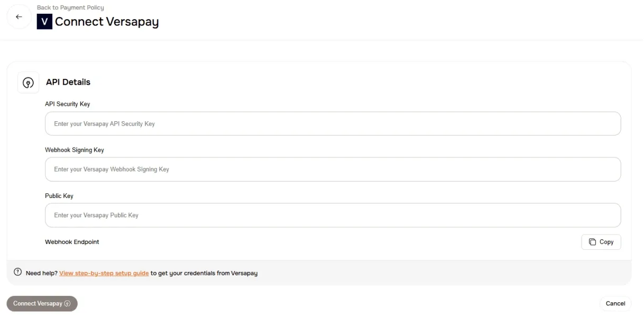This screenshot has width=644, height=315.
Task: Focus the API Security Key input field
Action: [332, 123]
